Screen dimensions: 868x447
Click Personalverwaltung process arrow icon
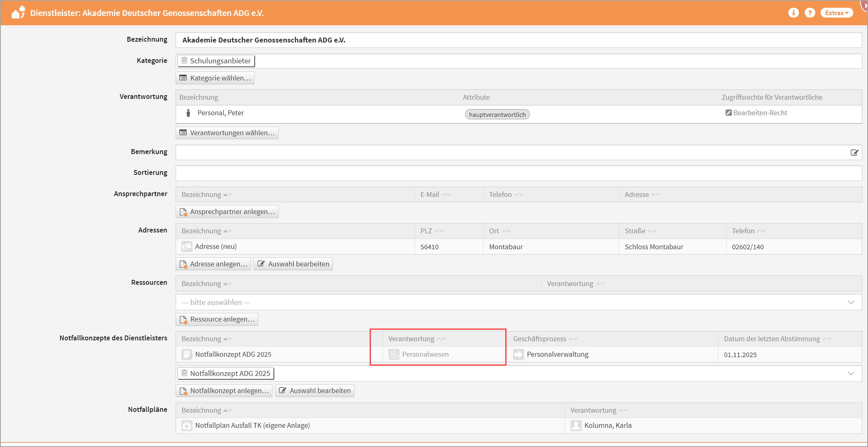coord(518,354)
